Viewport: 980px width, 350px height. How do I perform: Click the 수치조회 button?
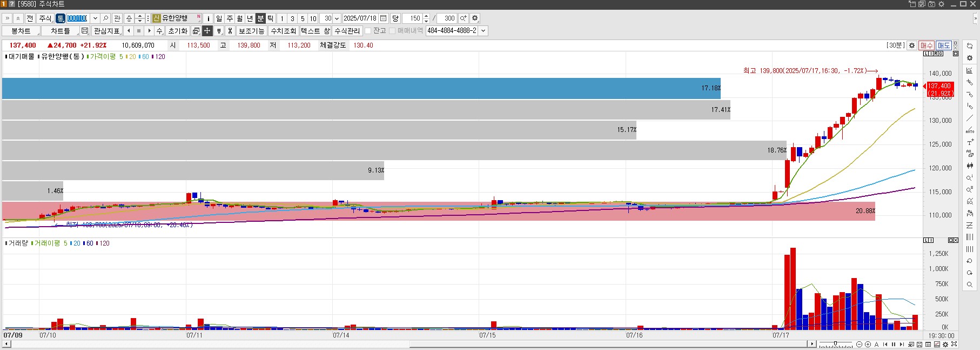coord(284,31)
